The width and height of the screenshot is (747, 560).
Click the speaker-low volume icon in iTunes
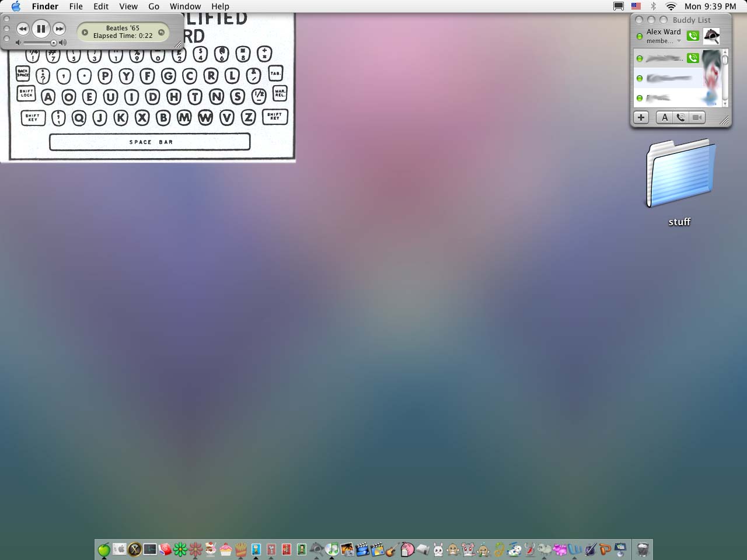tap(18, 43)
